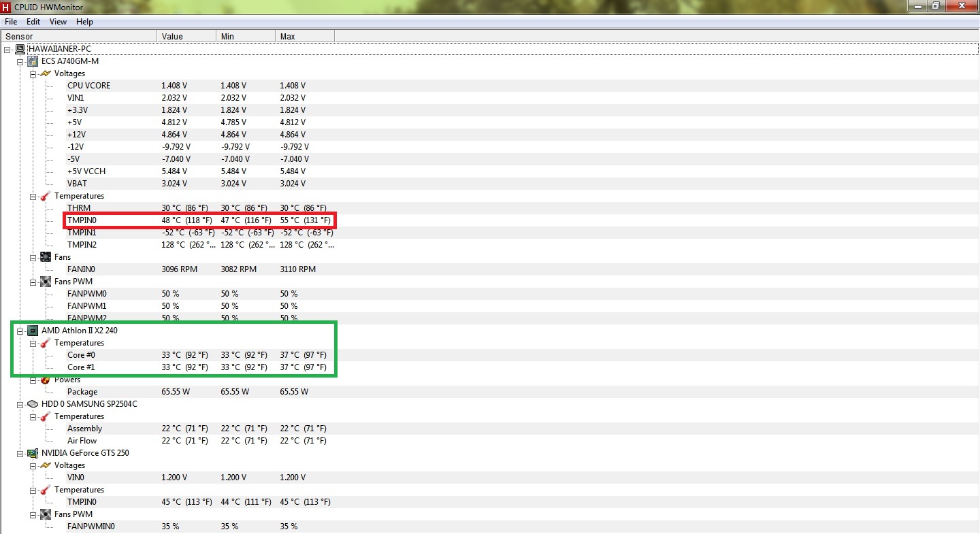Click the HDD Temperatures thermometer icon
980x534 pixels.
[46, 416]
